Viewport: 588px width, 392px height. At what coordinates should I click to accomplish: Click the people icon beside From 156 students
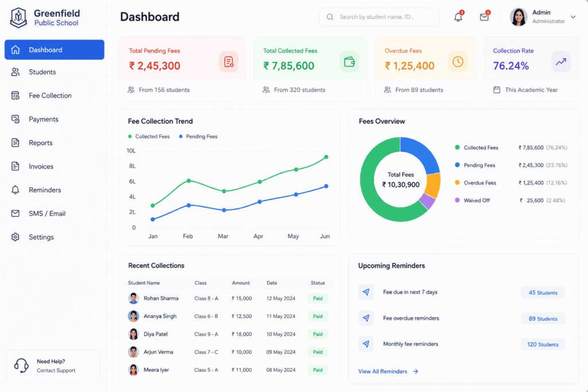pos(131,90)
